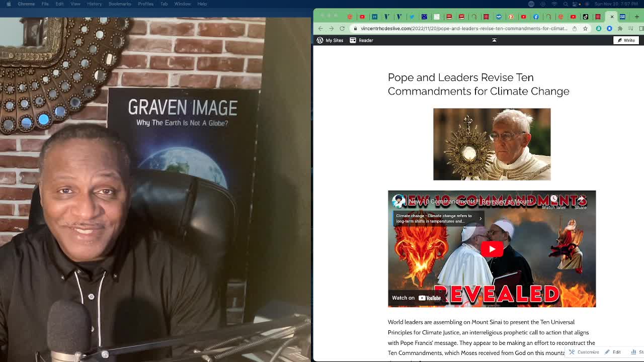Switch to the tab with H icon
The image size is (644, 362).
point(374,17)
